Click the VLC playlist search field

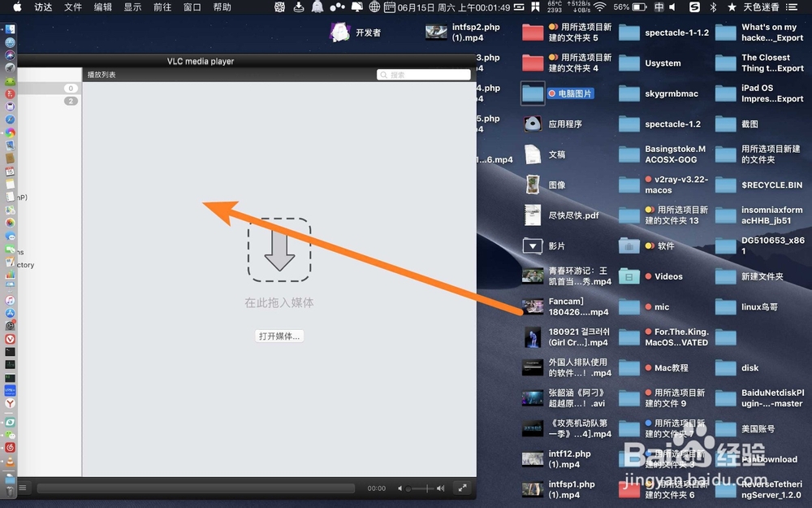(424, 75)
